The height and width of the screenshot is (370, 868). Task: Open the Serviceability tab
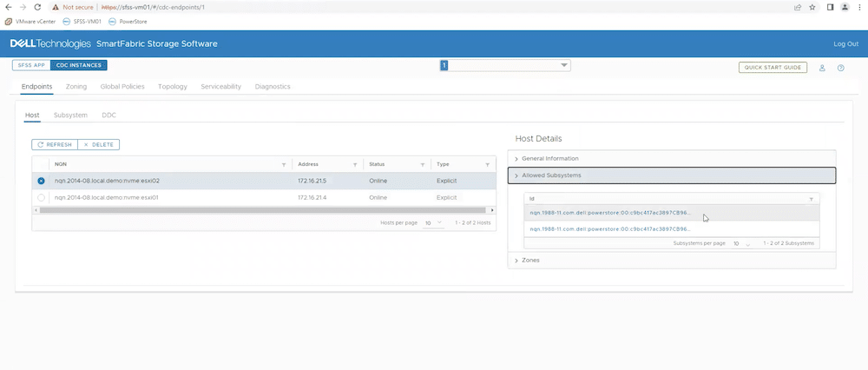[220, 86]
